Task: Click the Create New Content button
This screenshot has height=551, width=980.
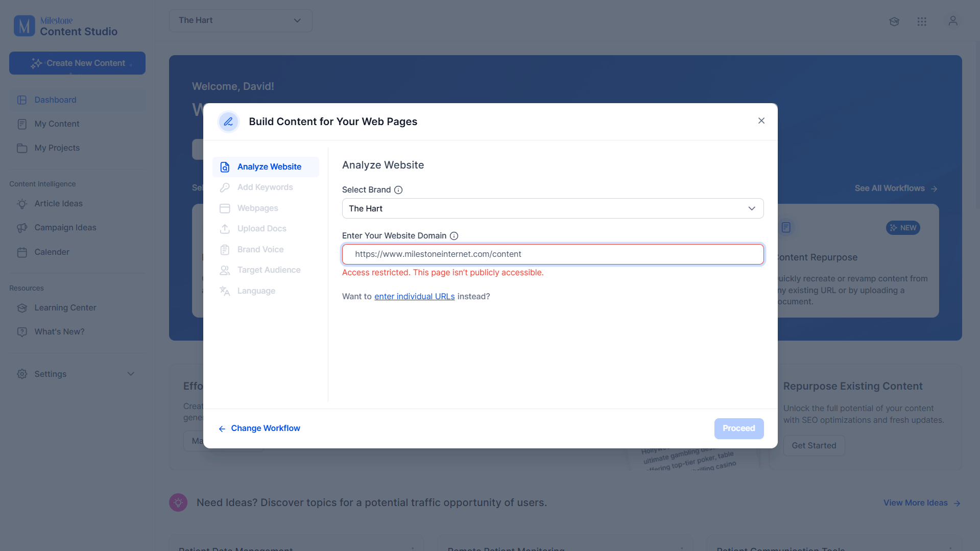Action: 77,63
